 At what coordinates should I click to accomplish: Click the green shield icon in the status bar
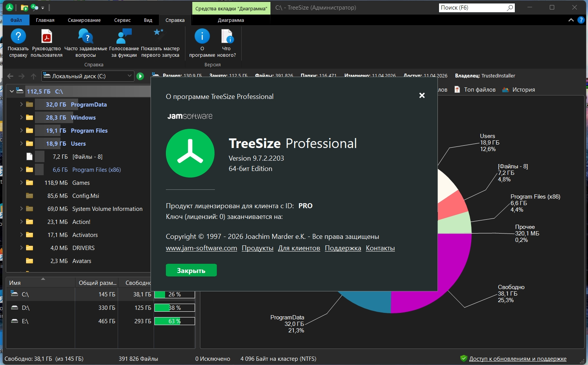(464, 358)
